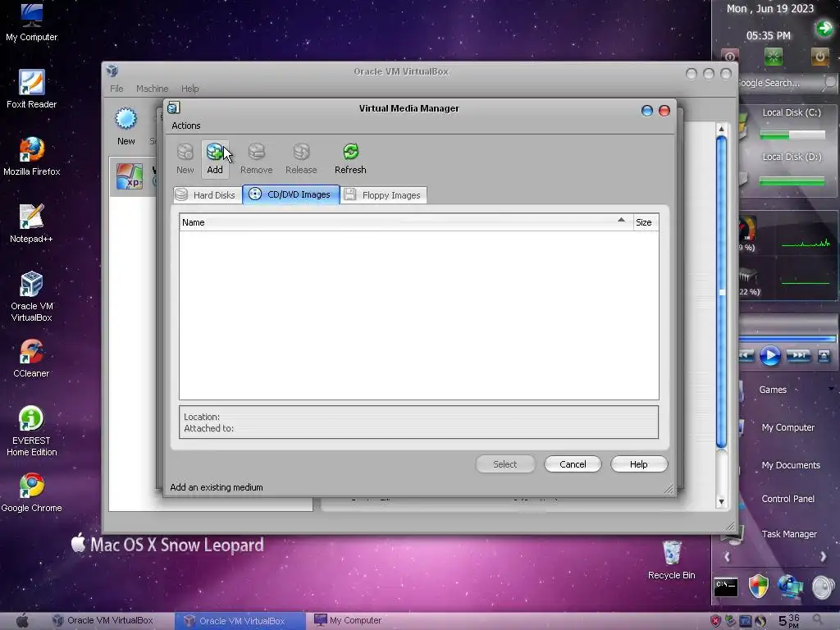Open the CCleaner desktop icon
This screenshot has width=840, height=630.
(32, 358)
